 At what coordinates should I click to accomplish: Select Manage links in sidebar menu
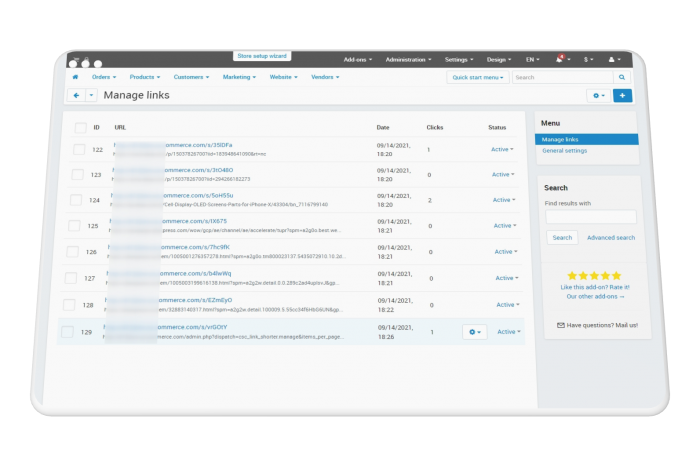[587, 139]
